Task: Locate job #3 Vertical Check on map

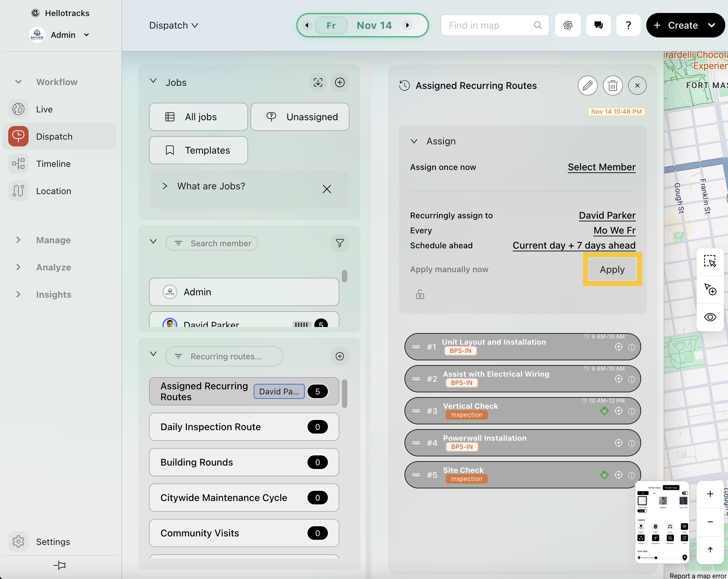Action: pos(618,411)
